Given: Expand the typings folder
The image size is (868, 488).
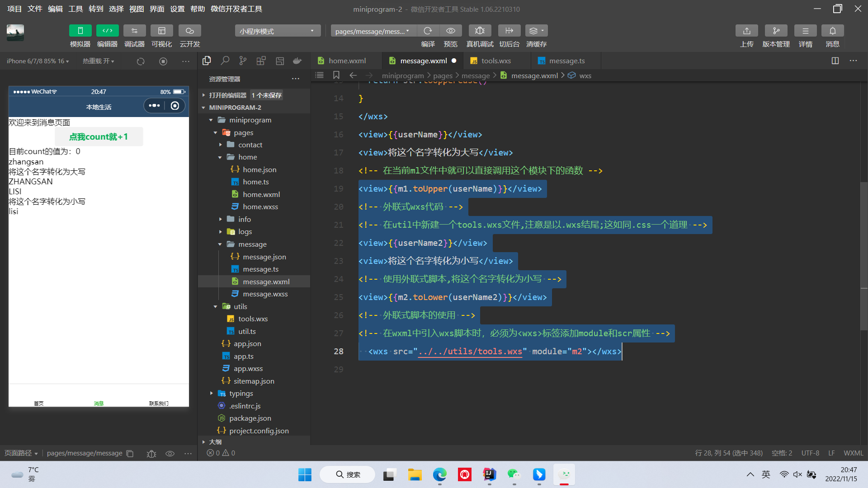Looking at the screenshot, I should (x=241, y=394).
